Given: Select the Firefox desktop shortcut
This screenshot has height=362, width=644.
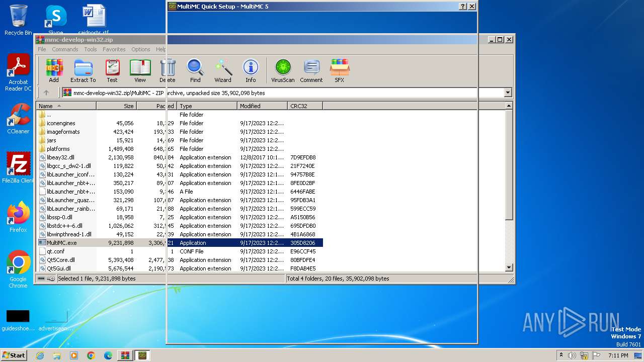Looking at the screenshot, I should click(18, 217).
